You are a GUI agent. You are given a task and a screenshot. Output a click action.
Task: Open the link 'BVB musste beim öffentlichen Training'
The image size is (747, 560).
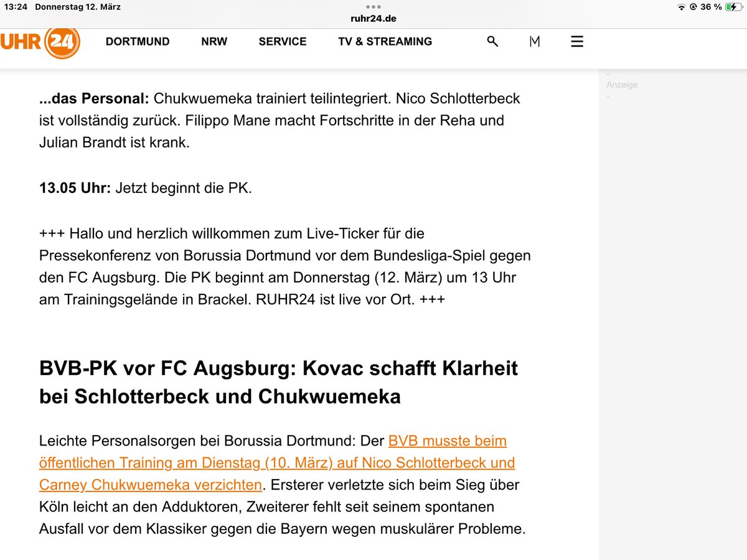point(277,462)
